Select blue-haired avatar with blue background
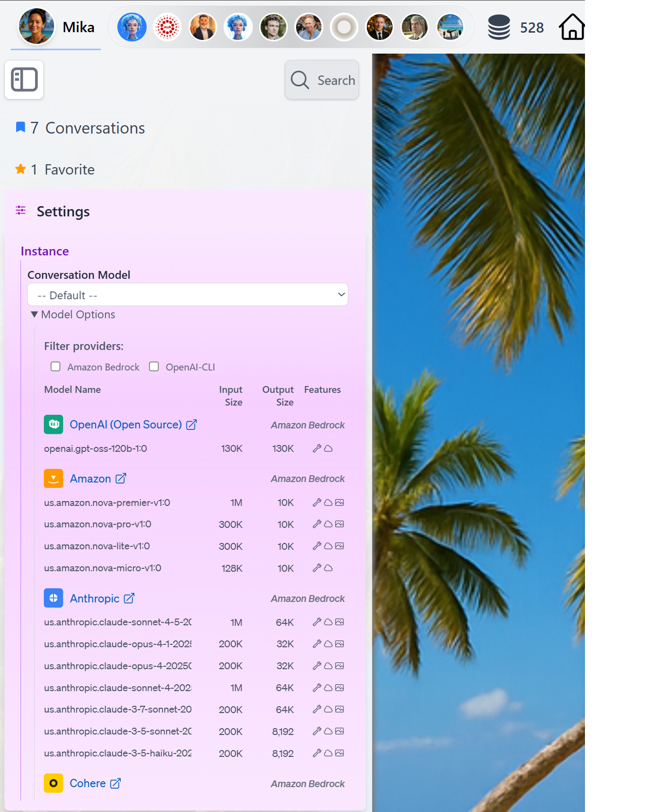 132,27
